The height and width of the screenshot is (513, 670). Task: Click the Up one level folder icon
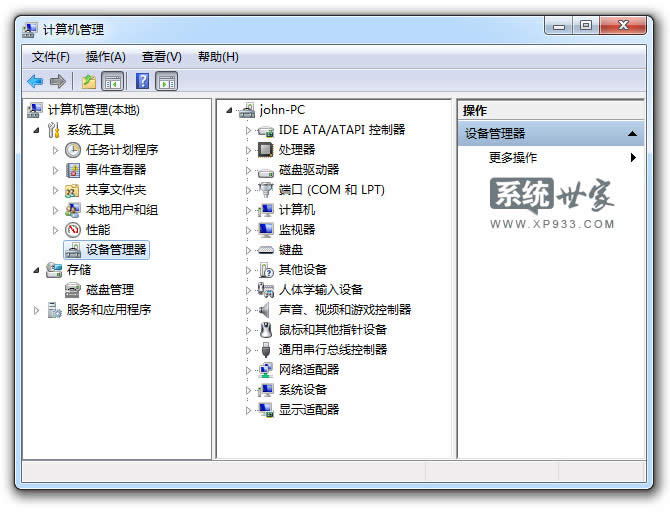pos(89,81)
